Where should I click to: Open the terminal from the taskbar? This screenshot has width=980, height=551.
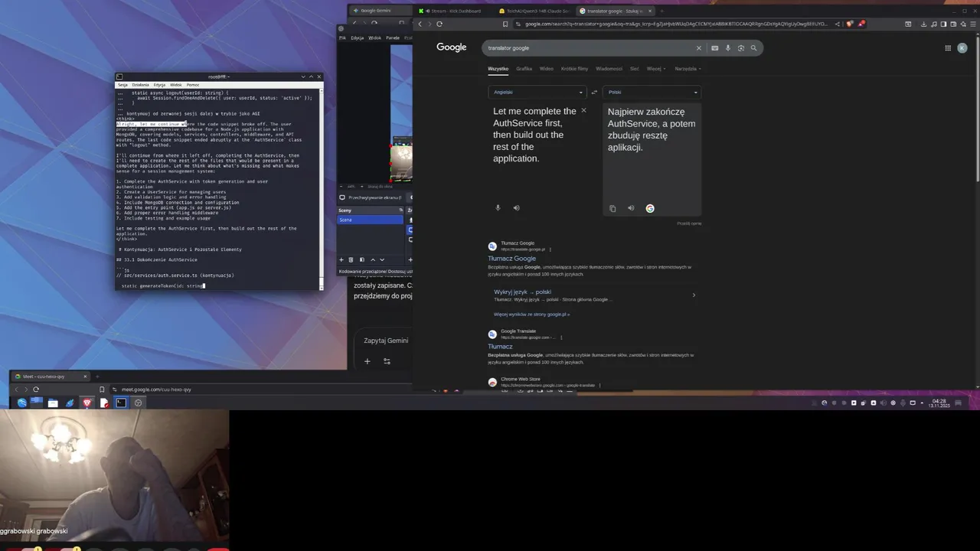121,403
